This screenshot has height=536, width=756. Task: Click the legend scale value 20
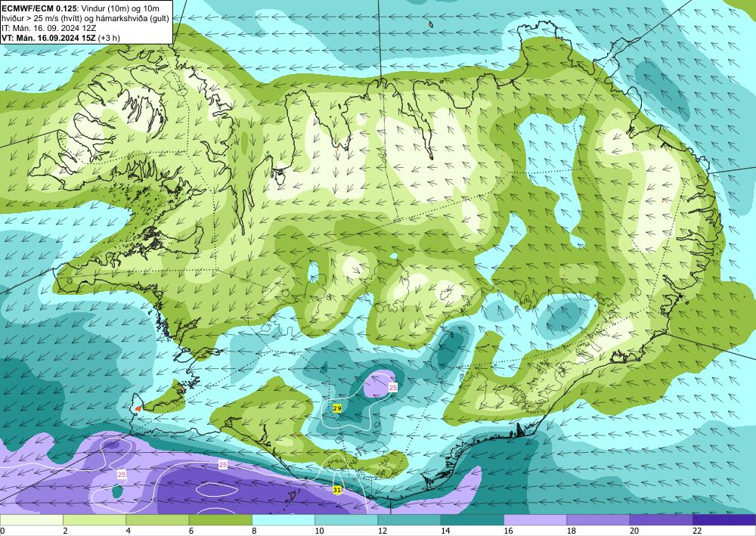coord(634,531)
